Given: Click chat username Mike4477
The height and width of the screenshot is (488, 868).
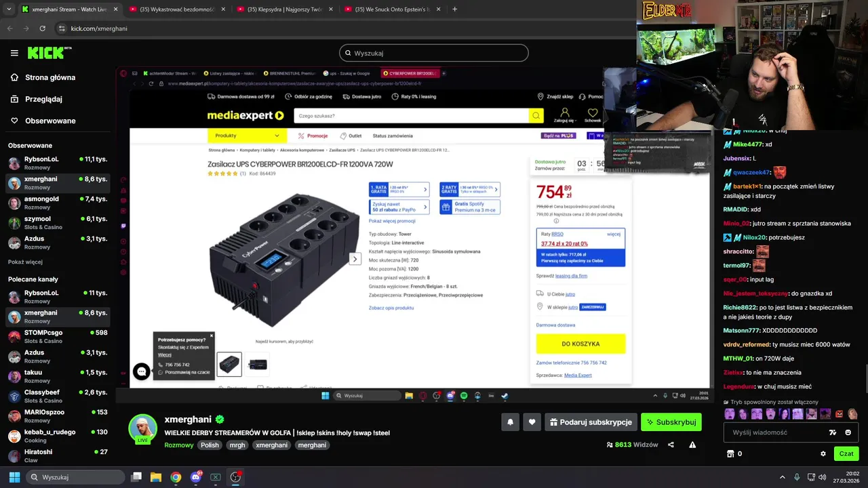Looking at the screenshot, I should (748, 144).
